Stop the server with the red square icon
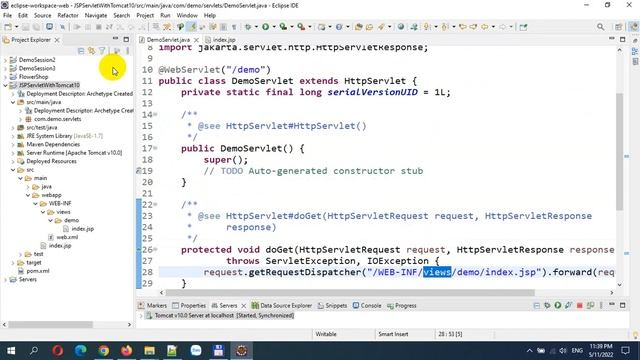 (x=580, y=305)
